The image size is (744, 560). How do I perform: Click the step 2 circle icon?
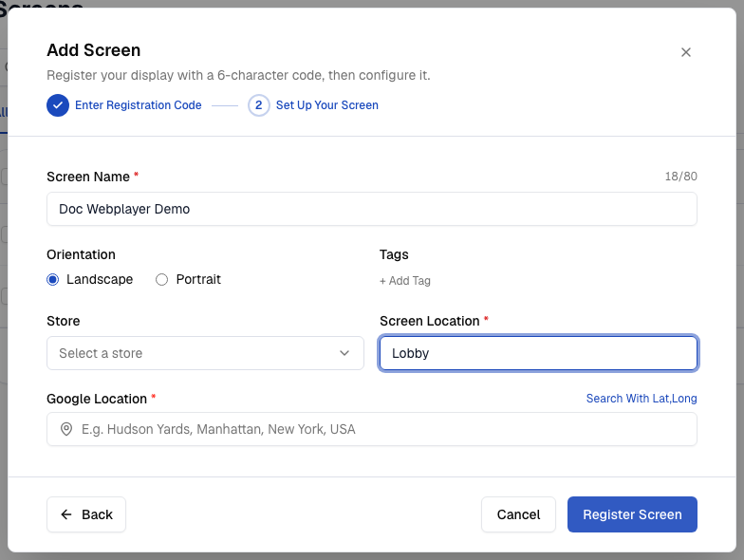pyautogui.click(x=258, y=105)
